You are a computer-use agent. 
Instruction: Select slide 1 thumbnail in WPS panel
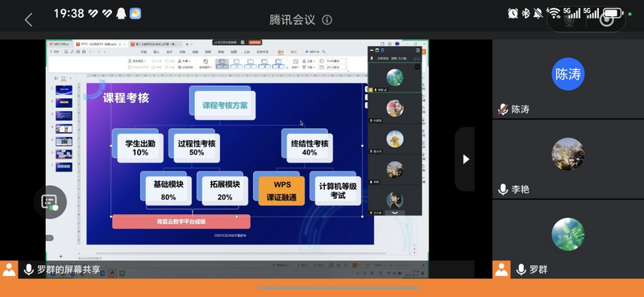point(64,90)
